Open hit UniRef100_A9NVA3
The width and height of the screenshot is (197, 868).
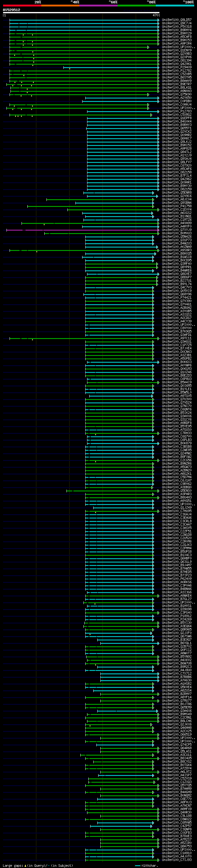click(x=177, y=91)
